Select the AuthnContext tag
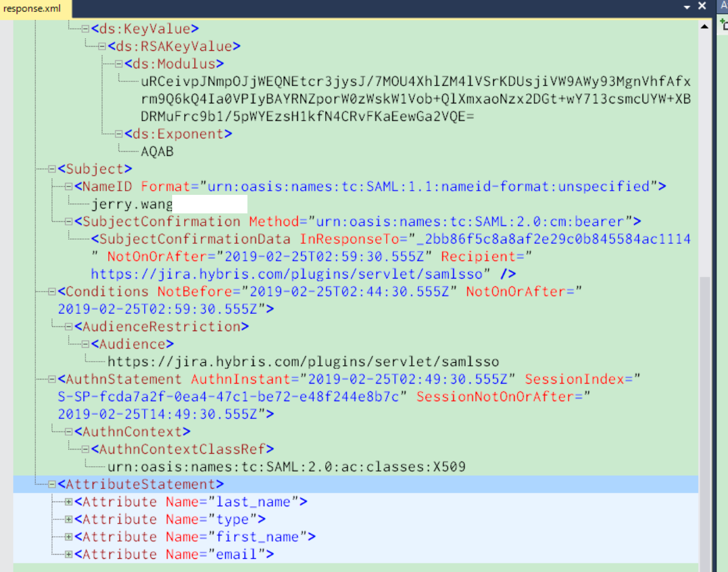The height and width of the screenshot is (572, 728). coord(133,432)
